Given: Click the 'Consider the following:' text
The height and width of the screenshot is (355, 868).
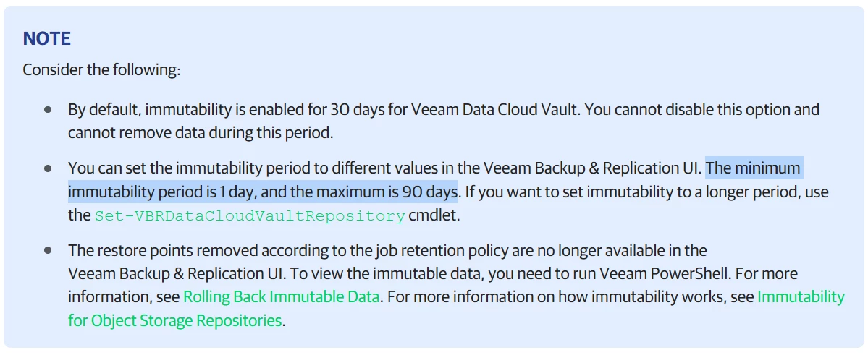Looking at the screenshot, I should pyautogui.click(x=101, y=70).
